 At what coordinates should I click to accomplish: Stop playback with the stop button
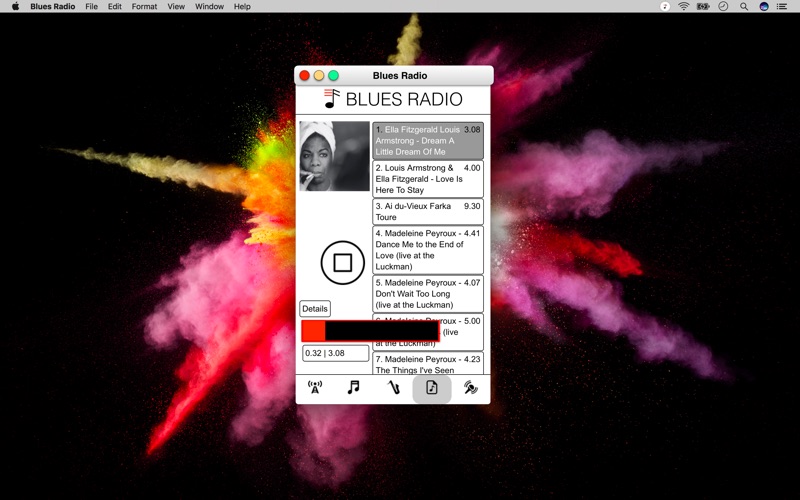[342, 263]
